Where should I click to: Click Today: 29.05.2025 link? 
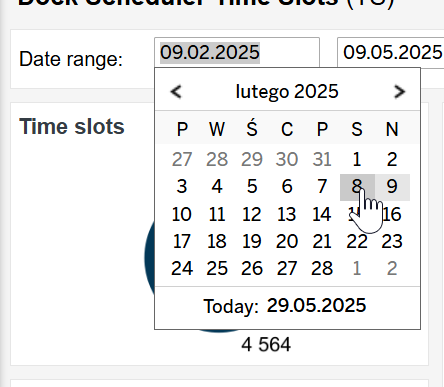(285, 306)
